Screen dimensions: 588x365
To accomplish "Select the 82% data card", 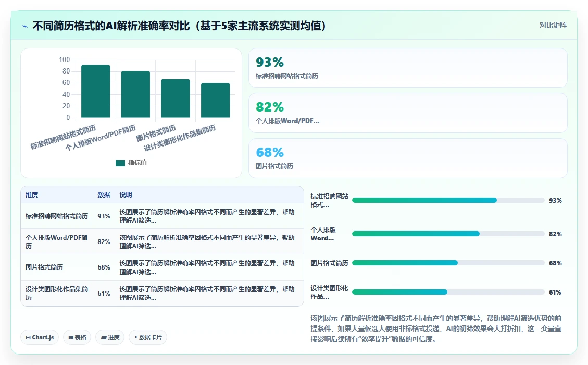I will click(x=408, y=113).
